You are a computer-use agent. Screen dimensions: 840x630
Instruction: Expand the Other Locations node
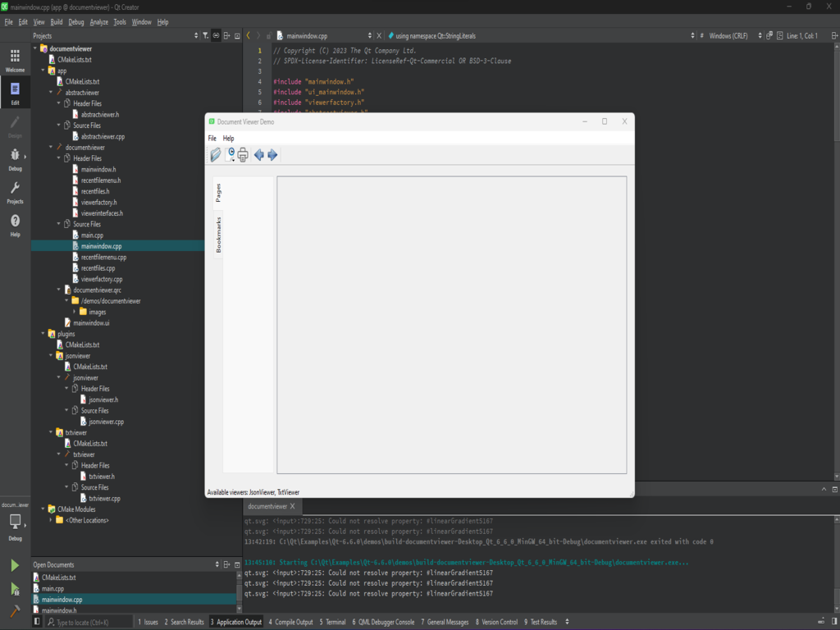(52, 520)
